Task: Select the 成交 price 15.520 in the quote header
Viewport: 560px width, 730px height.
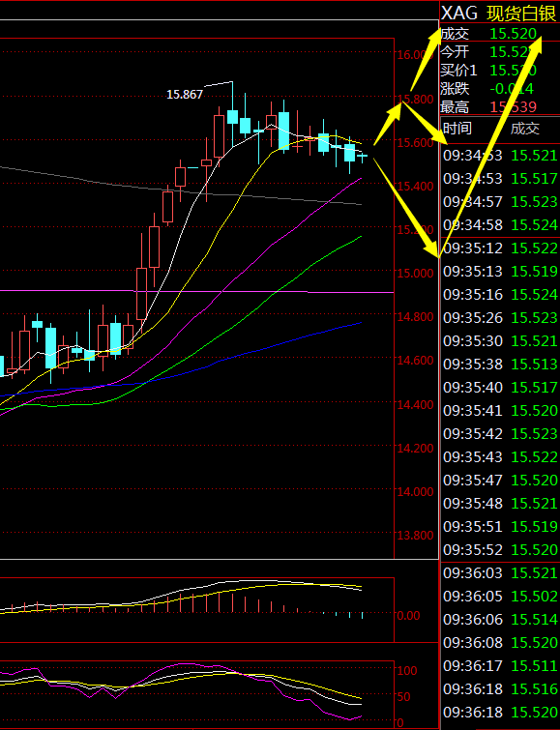Action: pyautogui.click(x=513, y=34)
